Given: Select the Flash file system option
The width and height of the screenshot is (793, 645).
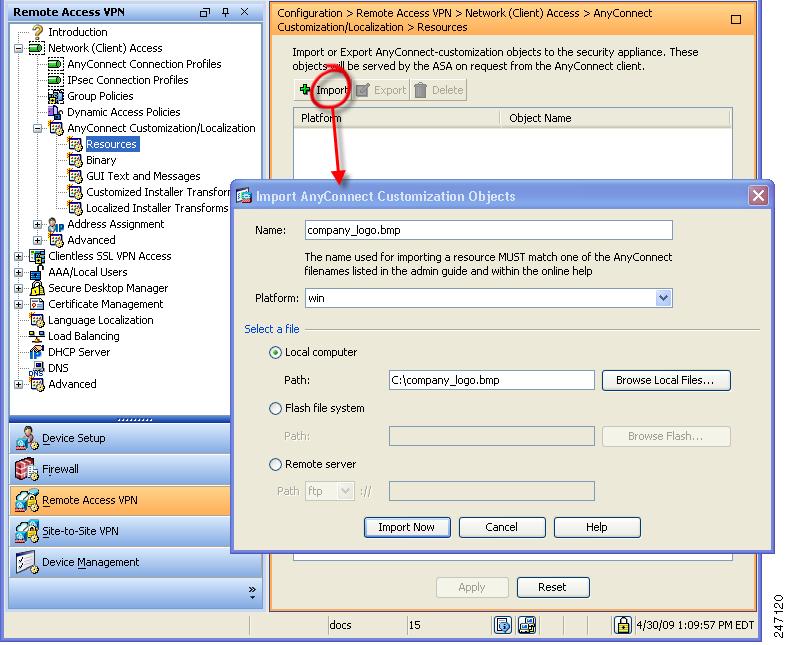Looking at the screenshot, I should [x=275, y=408].
